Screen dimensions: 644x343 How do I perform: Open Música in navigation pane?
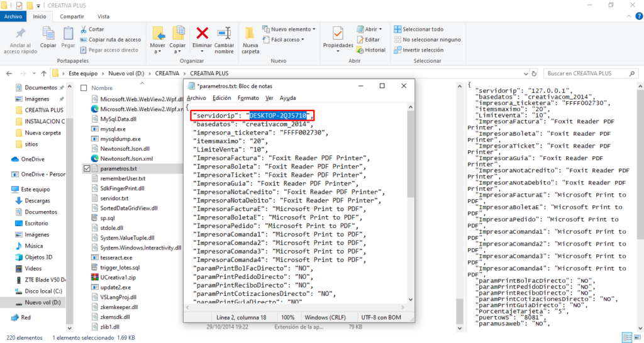coord(34,246)
